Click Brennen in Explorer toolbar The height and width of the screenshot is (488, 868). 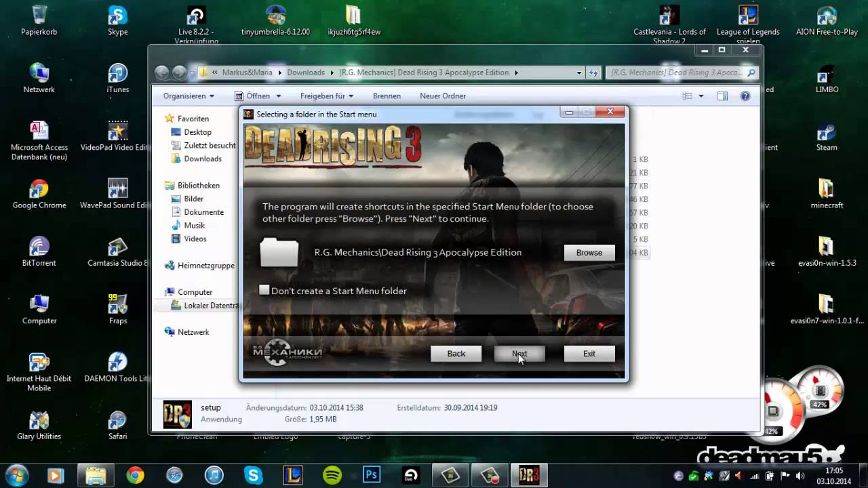[387, 96]
